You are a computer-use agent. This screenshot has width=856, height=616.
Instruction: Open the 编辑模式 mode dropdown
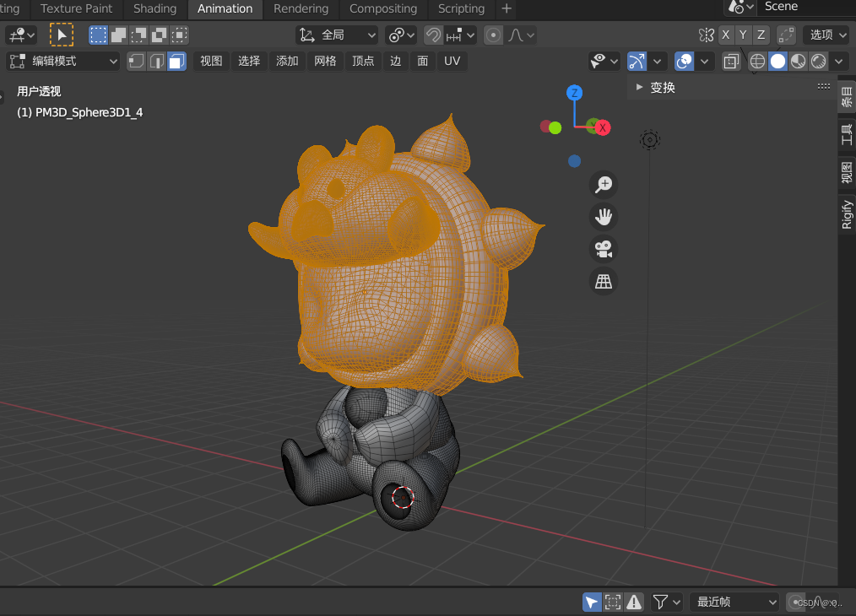click(62, 61)
